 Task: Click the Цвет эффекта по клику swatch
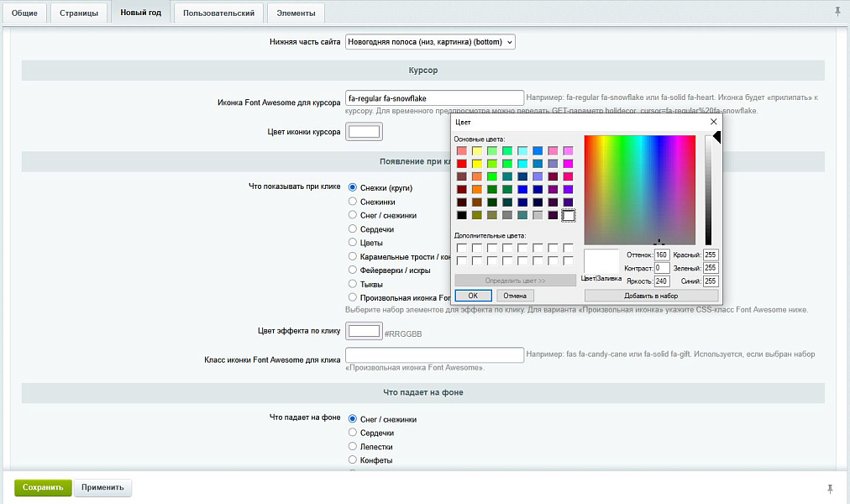(x=365, y=331)
